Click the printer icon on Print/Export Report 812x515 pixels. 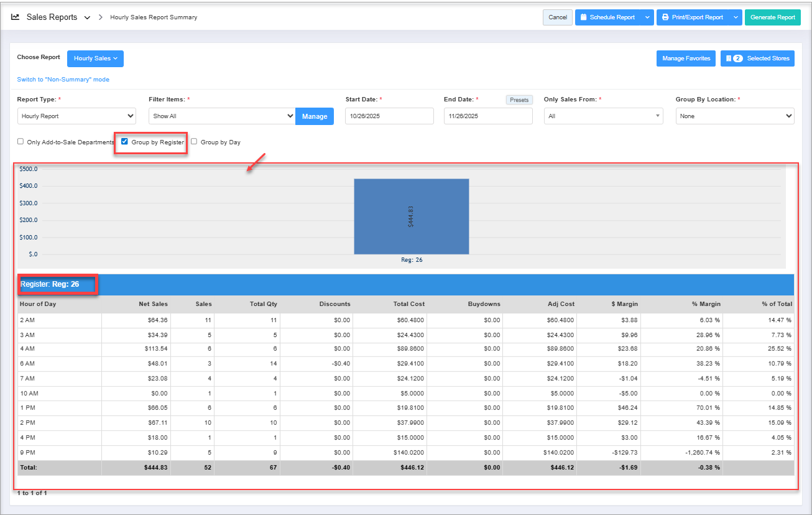click(665, 17)
